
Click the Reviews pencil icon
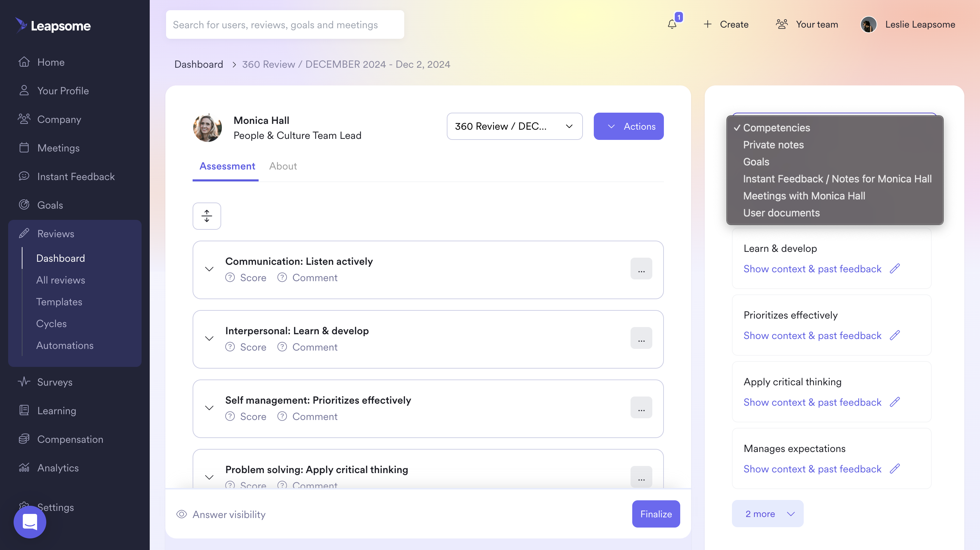pyautogui.click(x=24, y=233)
